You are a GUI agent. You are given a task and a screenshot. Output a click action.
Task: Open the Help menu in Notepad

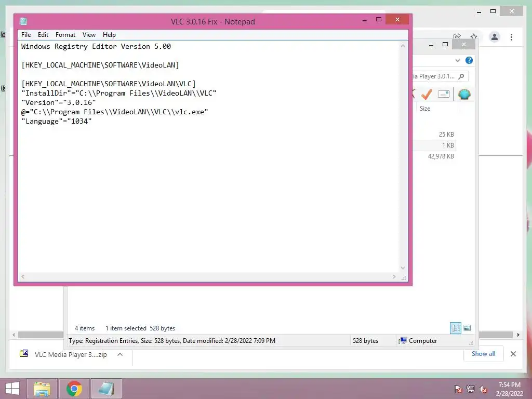pyautogui.click(x=109, y=35)
